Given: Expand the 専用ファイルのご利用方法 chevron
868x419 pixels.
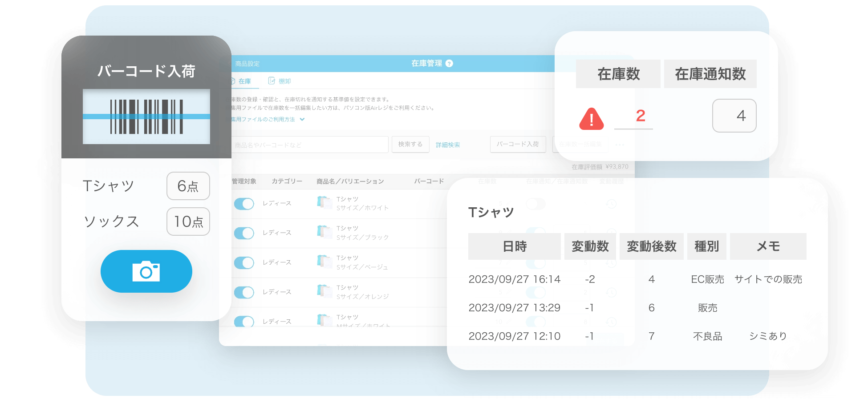Looking at the screenshot, I should [302, 119].
